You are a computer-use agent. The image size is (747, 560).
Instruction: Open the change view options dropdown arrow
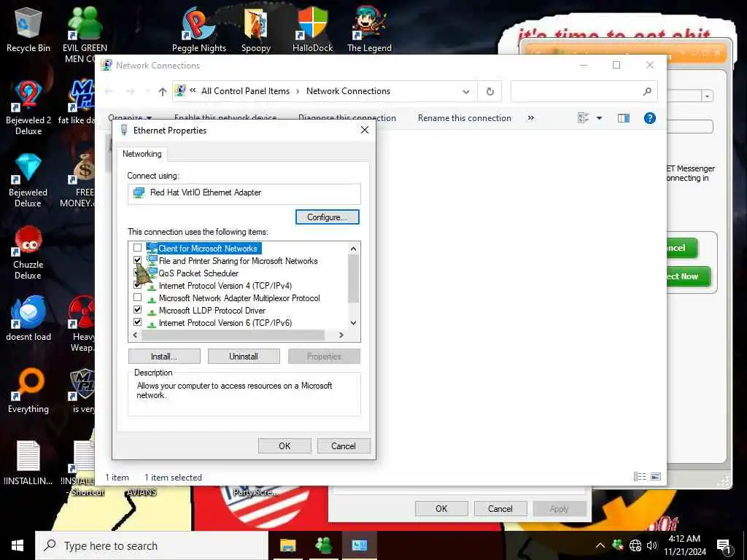click(600, 118)
